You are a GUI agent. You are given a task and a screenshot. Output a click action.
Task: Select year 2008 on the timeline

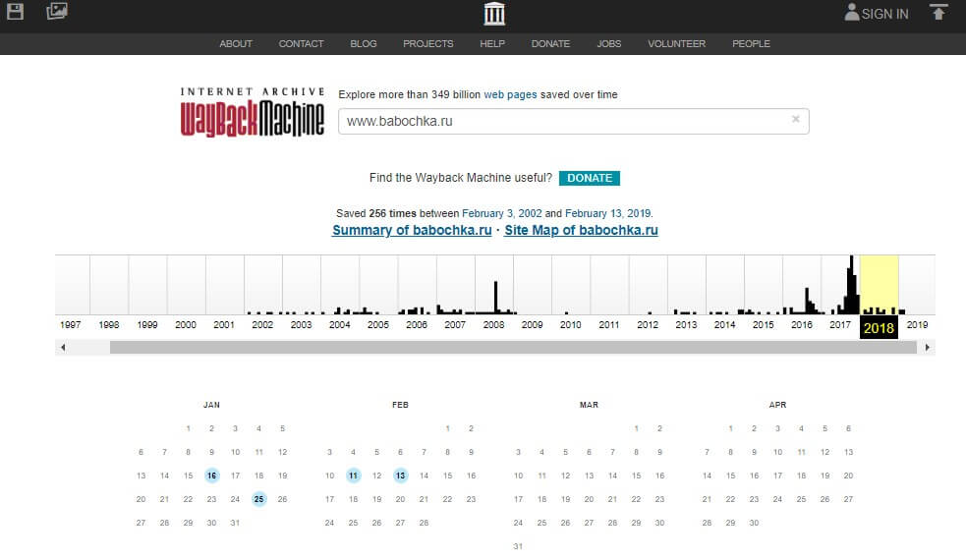(493, 324)
